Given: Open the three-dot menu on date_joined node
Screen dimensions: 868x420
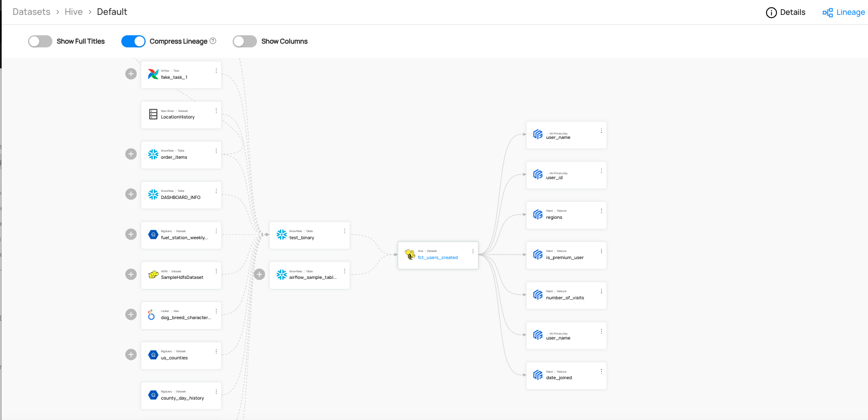Looking at the screenshot, I should pos(601,371).
